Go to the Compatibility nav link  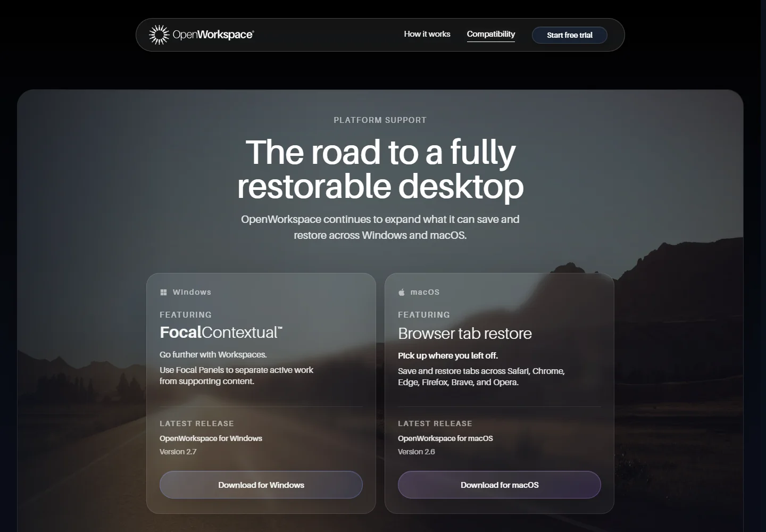click(x=491, y=34)
